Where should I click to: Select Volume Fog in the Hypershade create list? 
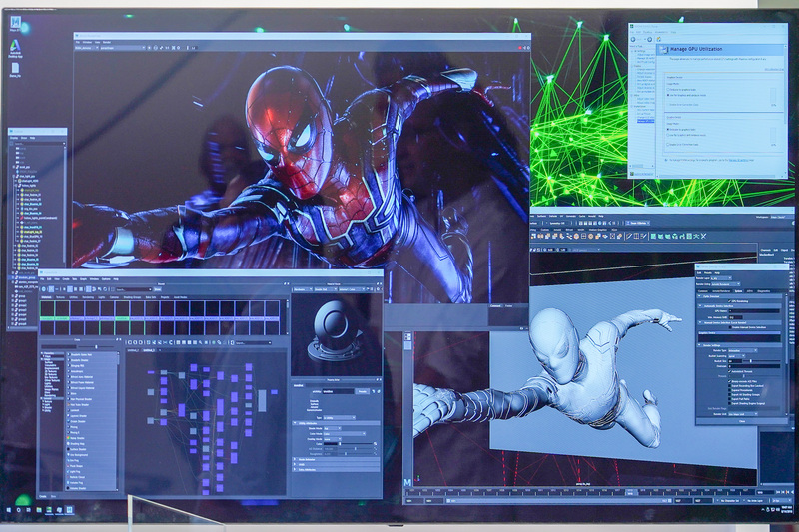92,483
